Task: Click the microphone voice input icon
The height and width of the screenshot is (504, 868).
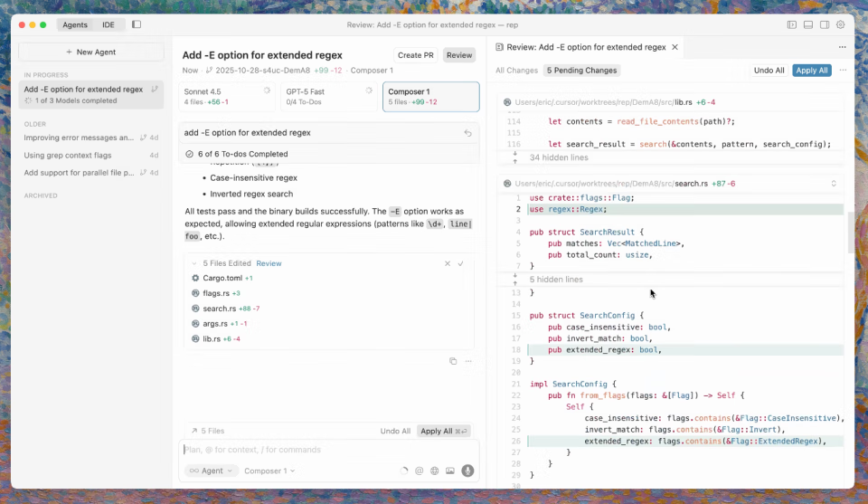Action: [467, 471]
